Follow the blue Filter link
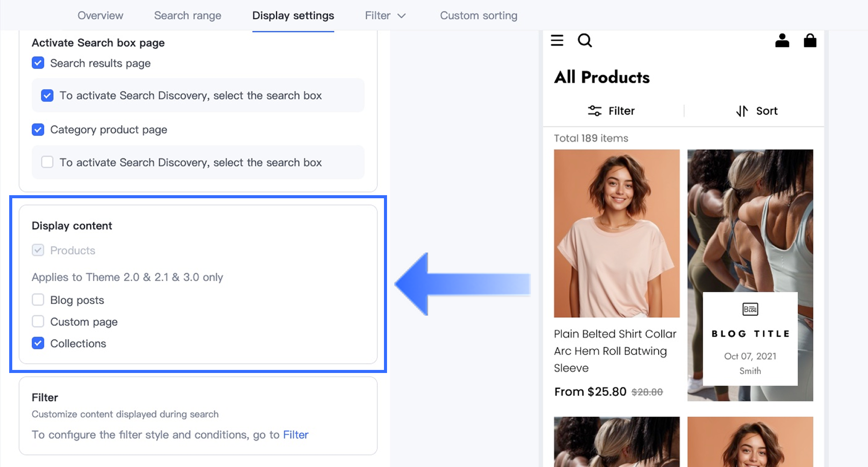 [296, 435]
